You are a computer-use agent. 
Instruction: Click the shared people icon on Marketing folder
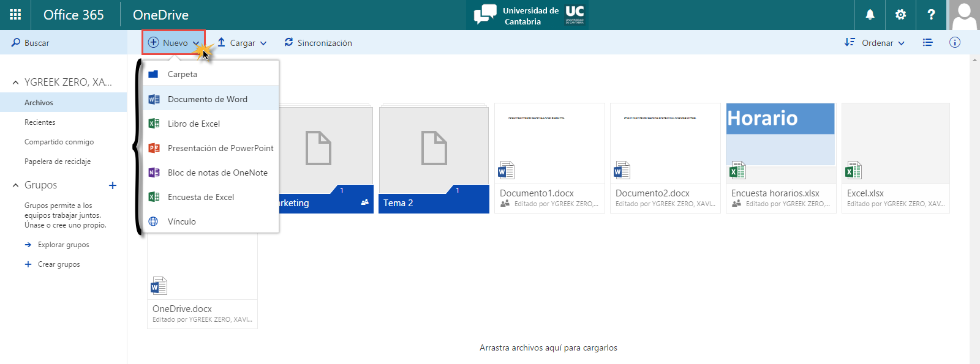click(365, 202)
